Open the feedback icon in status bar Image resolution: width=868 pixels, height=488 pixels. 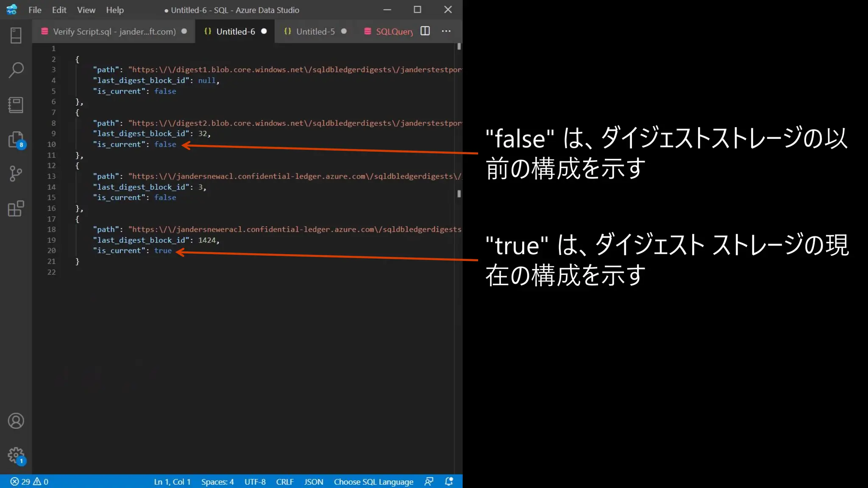pos(429,482)
